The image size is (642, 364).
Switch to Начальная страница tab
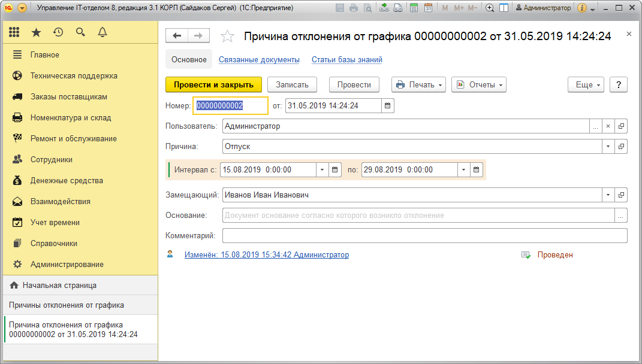[x=80, y=286]
